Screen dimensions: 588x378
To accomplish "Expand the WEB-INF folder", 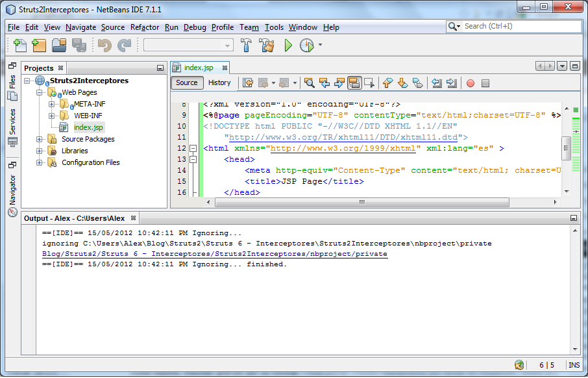I will click(x=52, y=115).
